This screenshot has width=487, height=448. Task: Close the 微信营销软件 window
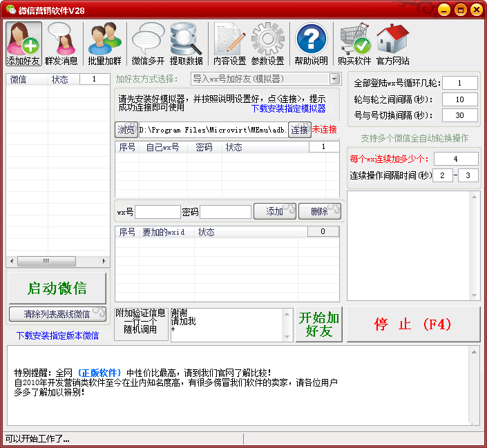[x=477, y=10]
